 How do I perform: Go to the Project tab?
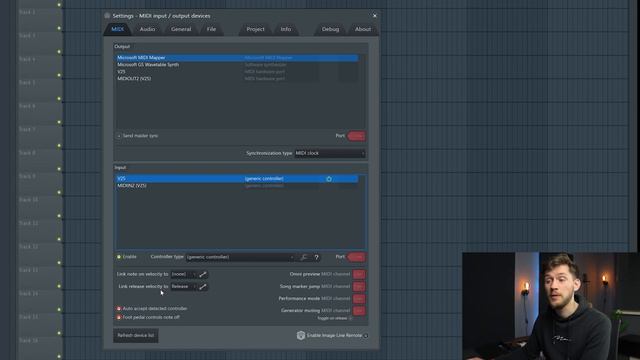(256, 29)
